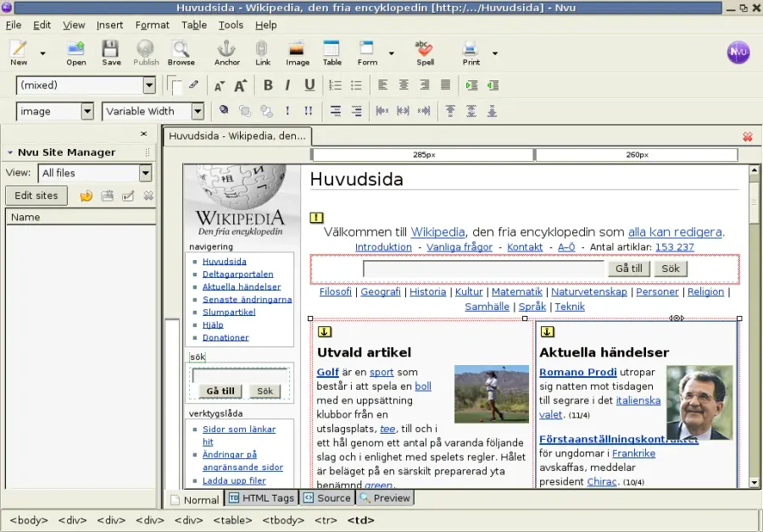Click the Link toolbar icon
This screenshot has width=763, height=532.
point(263,53)
